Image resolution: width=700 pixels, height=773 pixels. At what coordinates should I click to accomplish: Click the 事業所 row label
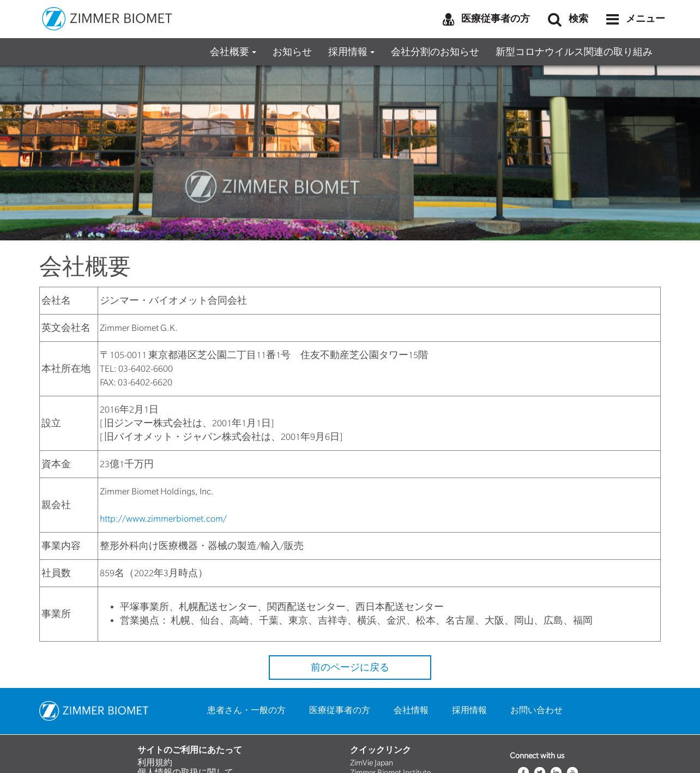pos(56,614)
